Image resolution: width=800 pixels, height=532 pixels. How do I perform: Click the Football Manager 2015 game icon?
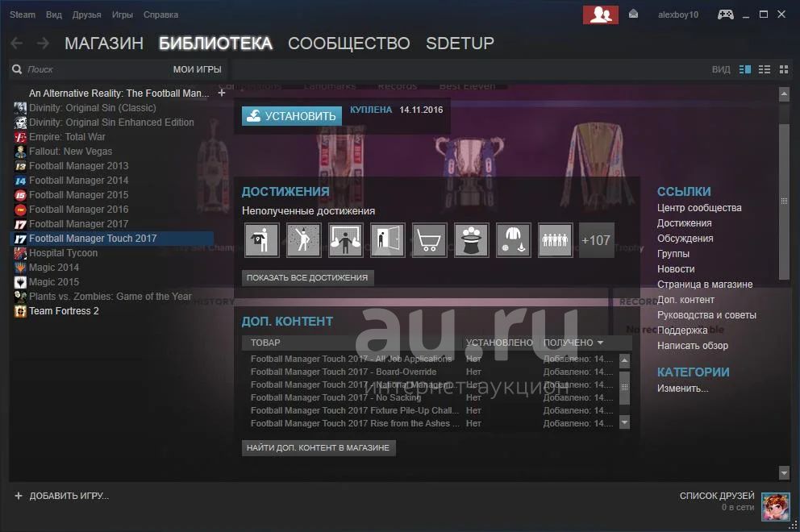point(20,195)
